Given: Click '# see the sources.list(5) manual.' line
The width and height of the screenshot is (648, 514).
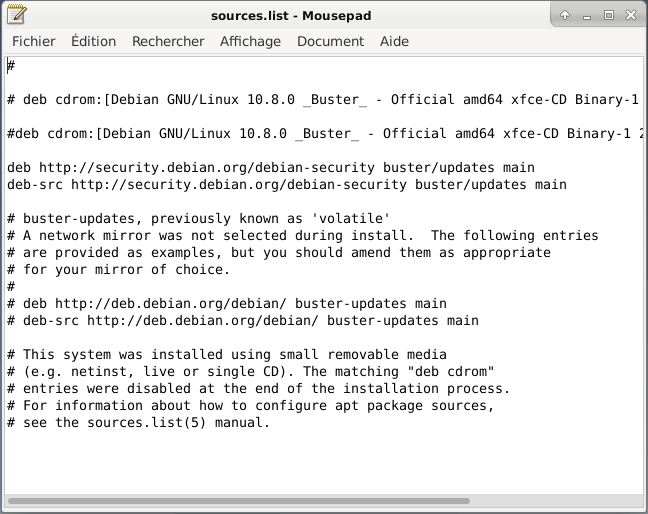Looking at the screenshot, I should [138, 422].
